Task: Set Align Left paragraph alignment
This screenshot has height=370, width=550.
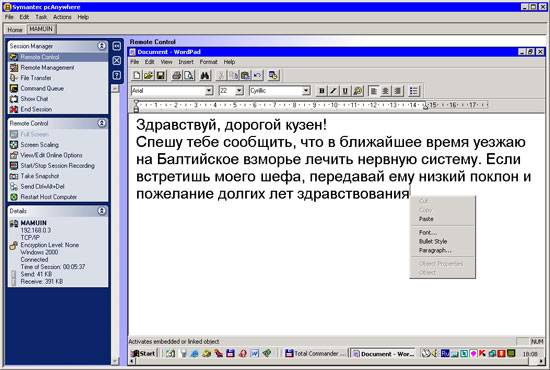Action: tap(374, 91)
